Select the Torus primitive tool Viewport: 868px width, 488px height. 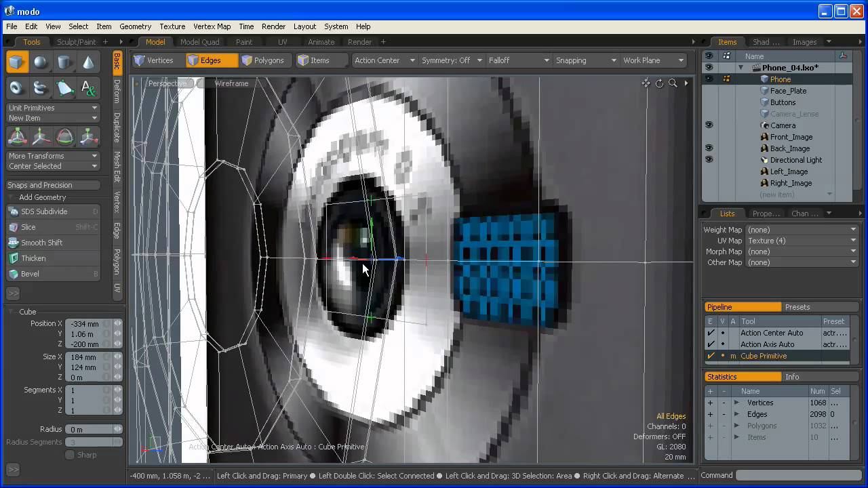(x=18, y=87)
